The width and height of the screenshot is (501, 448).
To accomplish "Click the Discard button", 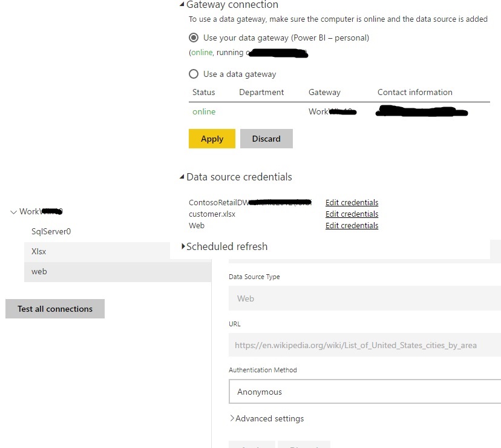I will click(x=266, y=139).
